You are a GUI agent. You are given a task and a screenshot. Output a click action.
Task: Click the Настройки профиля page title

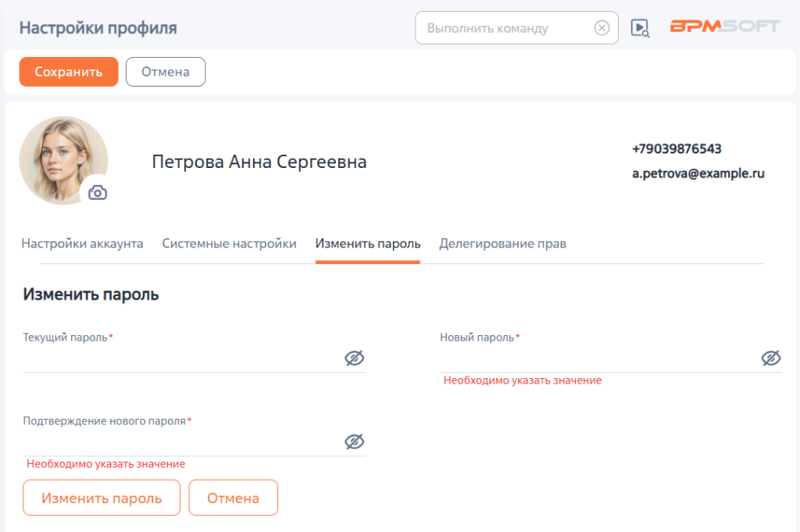[x=98, y=28]
